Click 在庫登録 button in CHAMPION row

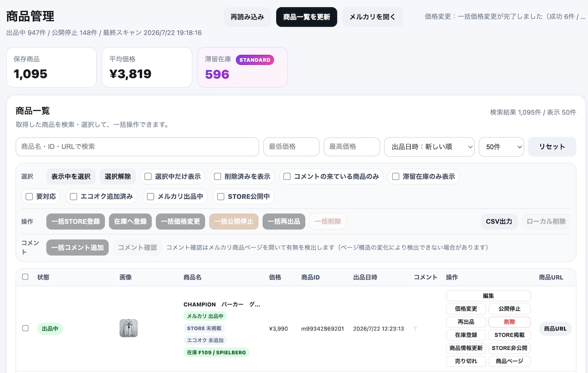click(466, 335)
